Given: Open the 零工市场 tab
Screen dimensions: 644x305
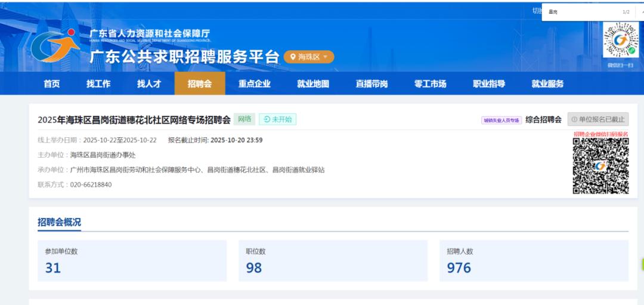Looking at the screenshot, I should [431, 84].
